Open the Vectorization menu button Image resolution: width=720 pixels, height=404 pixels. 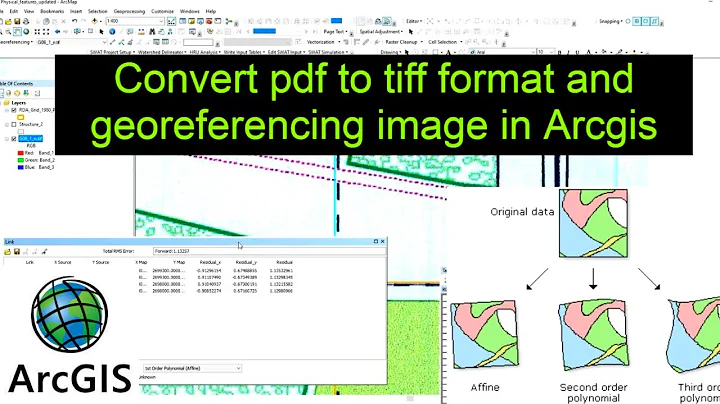pos(322,42)
